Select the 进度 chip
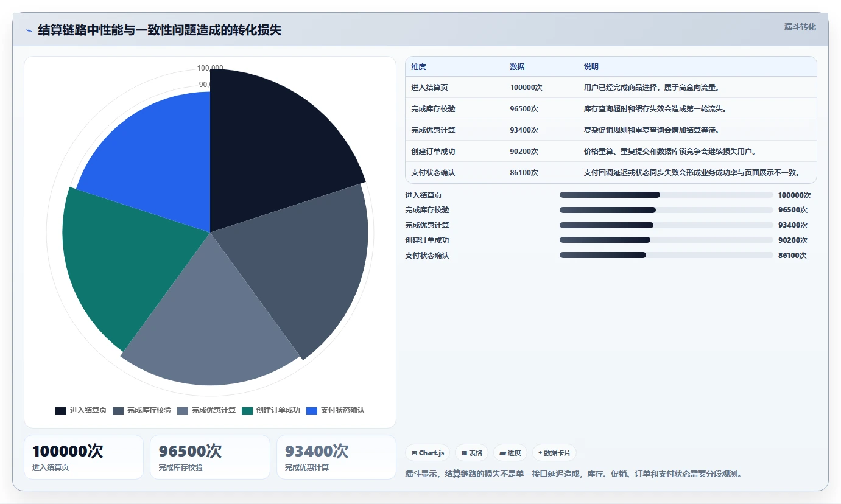Screen dimensions: 841x504 coord(510,453)
